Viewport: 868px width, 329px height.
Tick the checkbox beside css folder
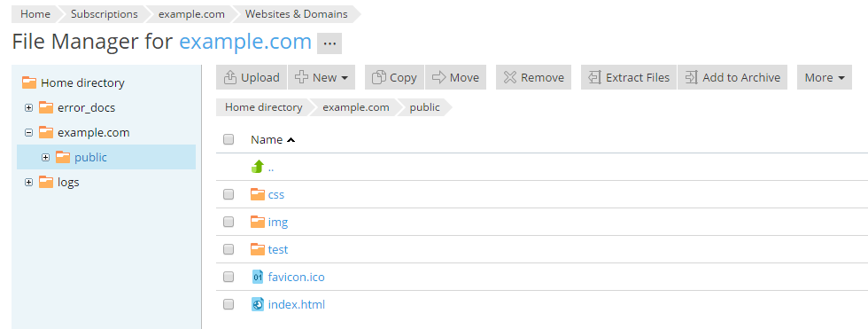pyautogui.click(x=229, y=194)
